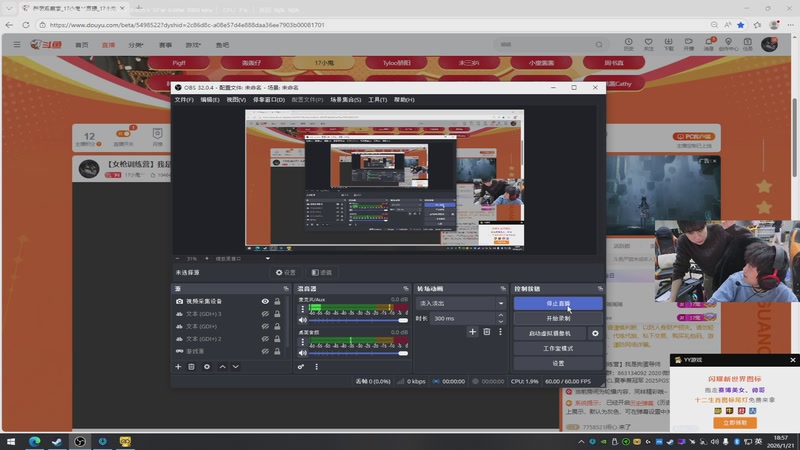Viewport: 800px width, 450px height.
Task: Open source properties gear in sources toolbar
Action: 207,366
